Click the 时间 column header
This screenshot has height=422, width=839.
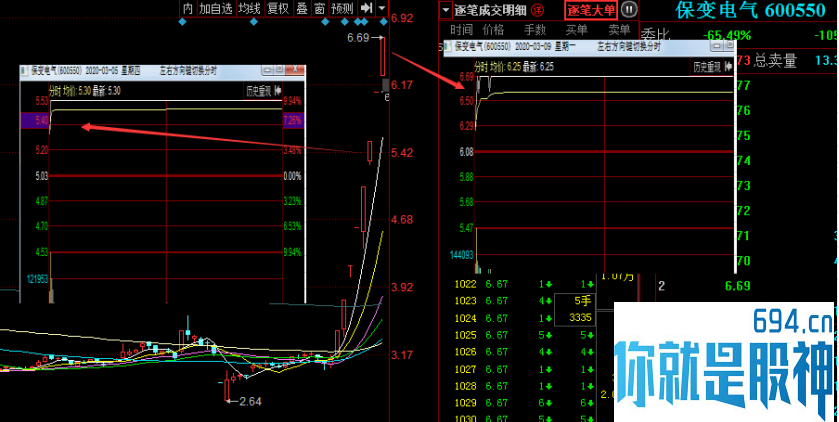coord(461,30)
